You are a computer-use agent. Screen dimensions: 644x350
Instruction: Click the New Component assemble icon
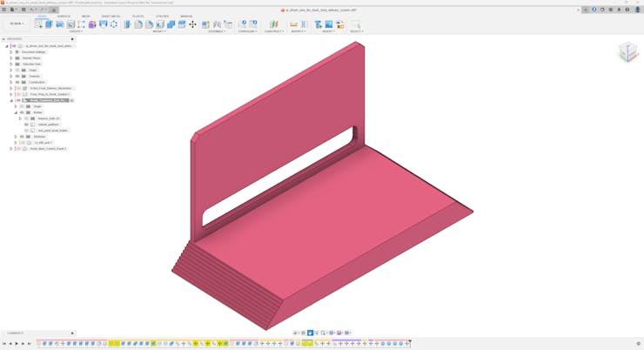[206, 24]
